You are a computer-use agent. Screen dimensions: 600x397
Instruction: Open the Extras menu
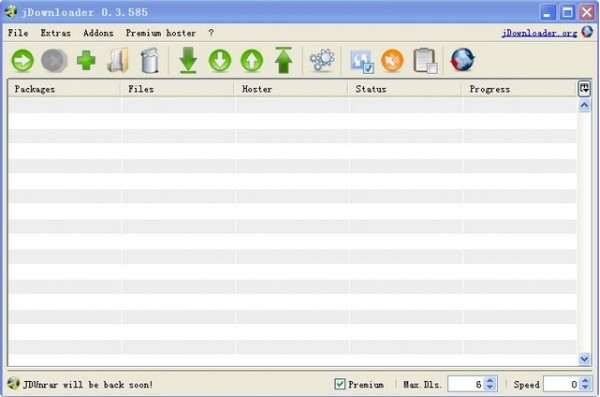(55, 33)
